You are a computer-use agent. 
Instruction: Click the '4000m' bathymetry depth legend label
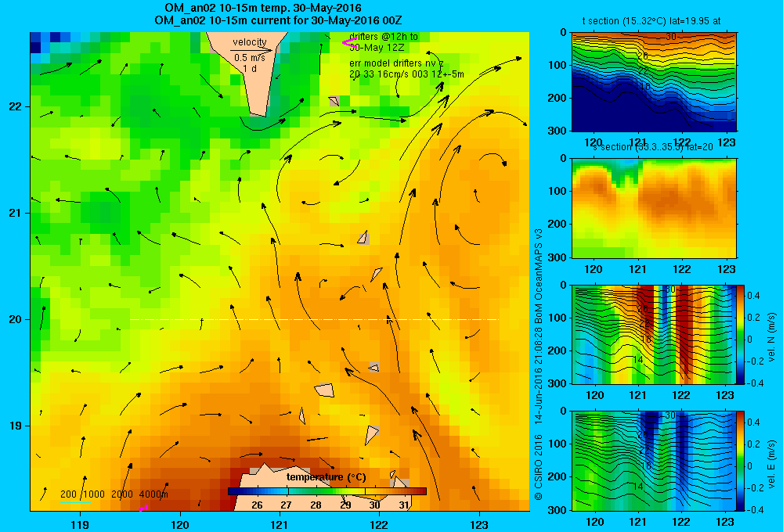pyautogui.click(x=153, y=494)
